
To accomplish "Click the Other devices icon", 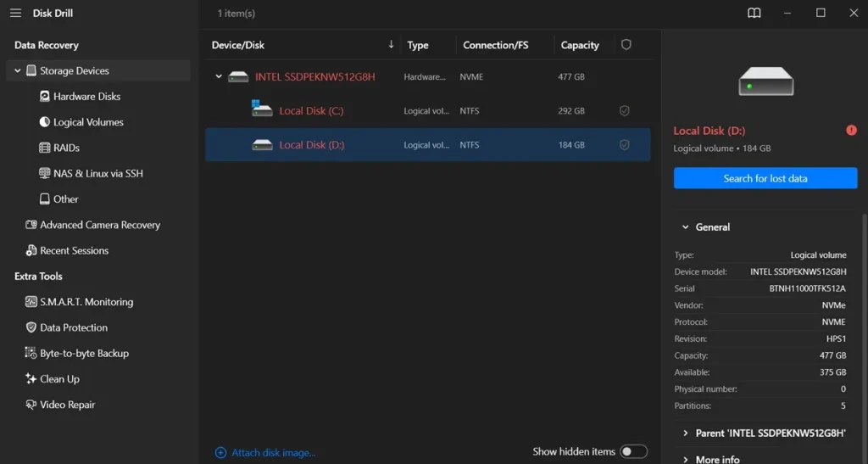I will coord(44,198).
